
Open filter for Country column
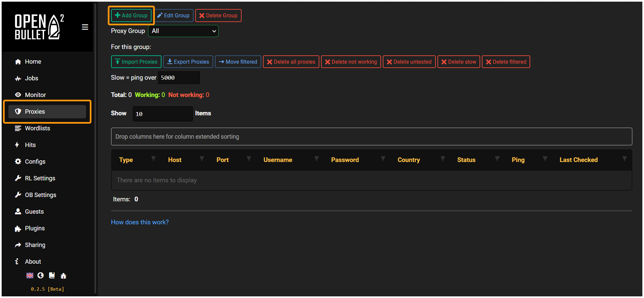click(443, 159)
